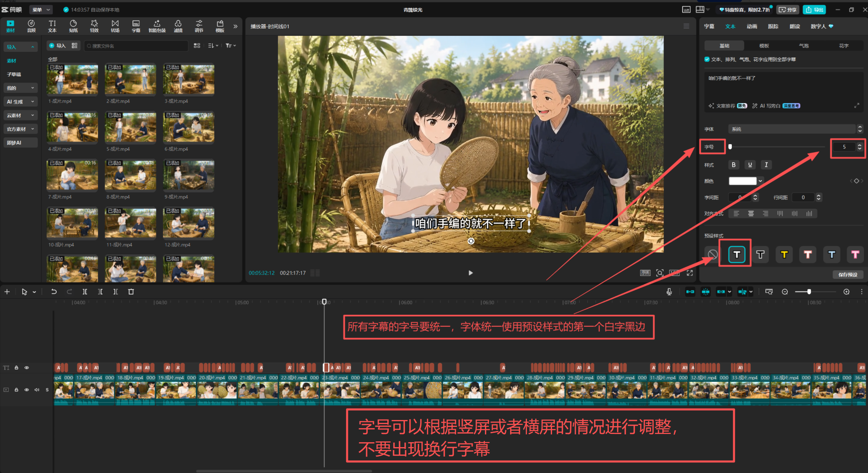868x473 pixels.
Task: Click the 保存预设 save preset button
Action: (848, 275)
